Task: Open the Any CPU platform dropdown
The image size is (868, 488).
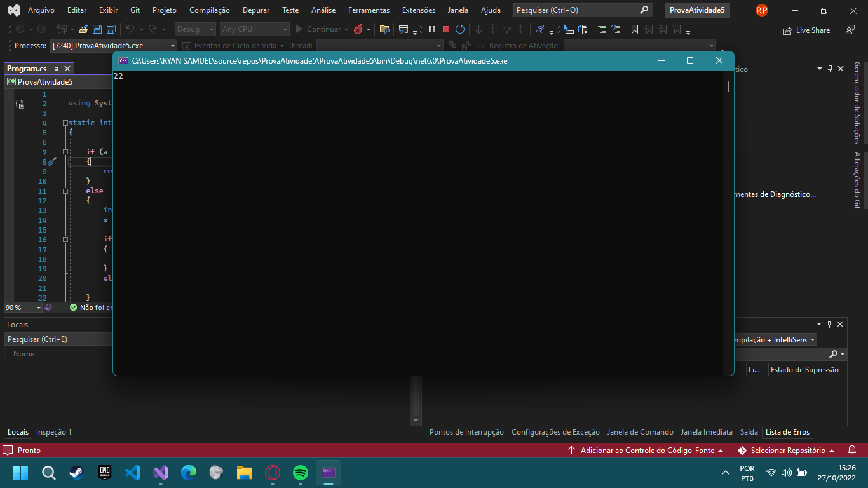Action: click(x=254, y=29)
